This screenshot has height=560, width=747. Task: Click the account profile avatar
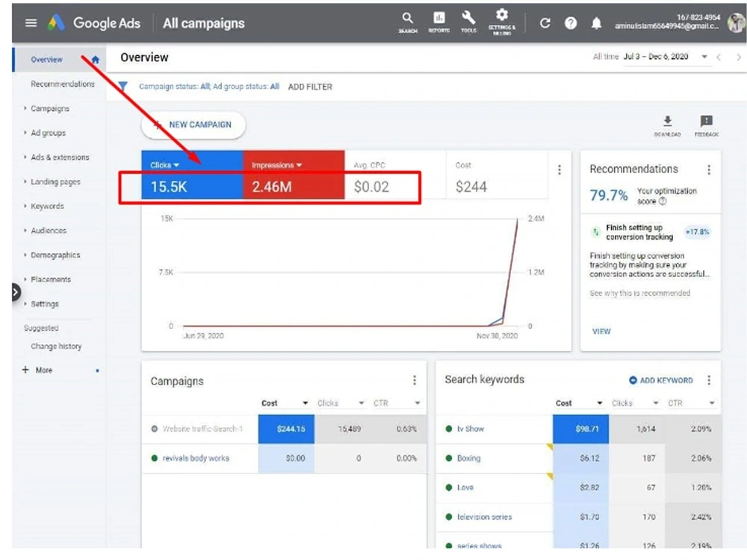click(737, 22)
